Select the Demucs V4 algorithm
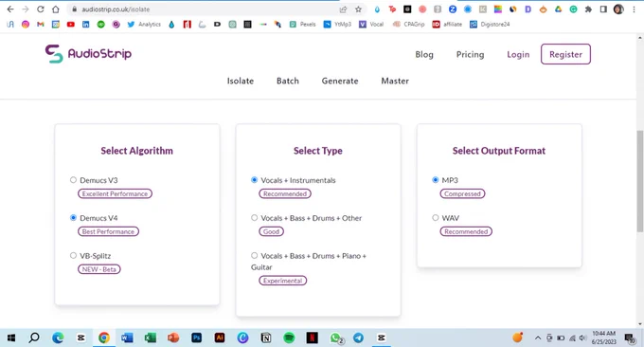The height and width of the screenshot is (347, 644). coord(73,217)
